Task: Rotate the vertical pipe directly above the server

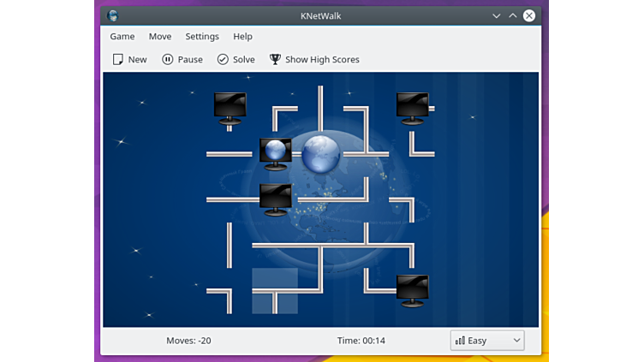Action: point(320,108)
